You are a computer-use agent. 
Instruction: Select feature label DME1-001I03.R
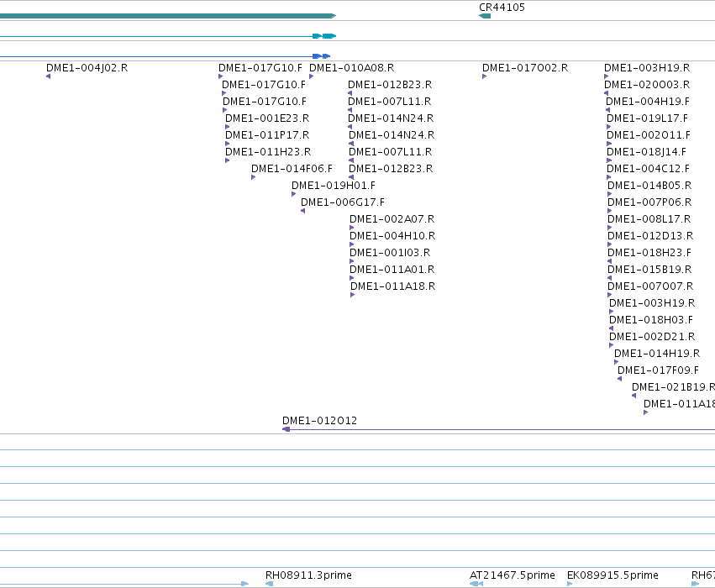coord(390,253)
